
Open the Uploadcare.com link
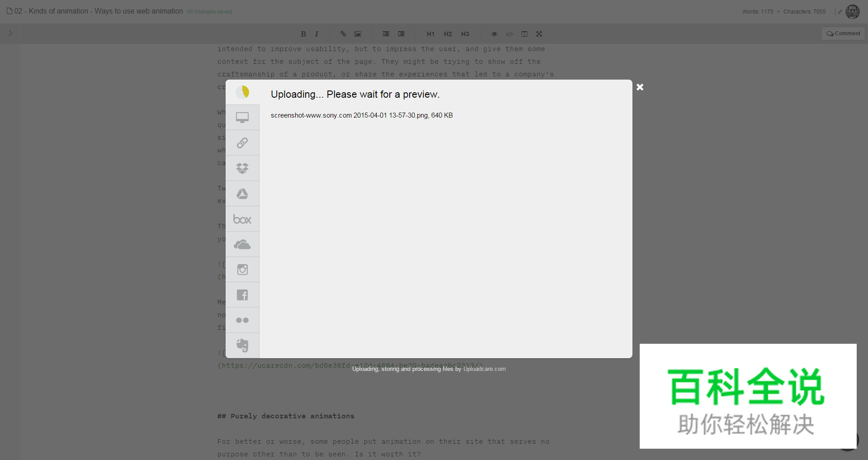pyautogui.click(x=484, y=369)
